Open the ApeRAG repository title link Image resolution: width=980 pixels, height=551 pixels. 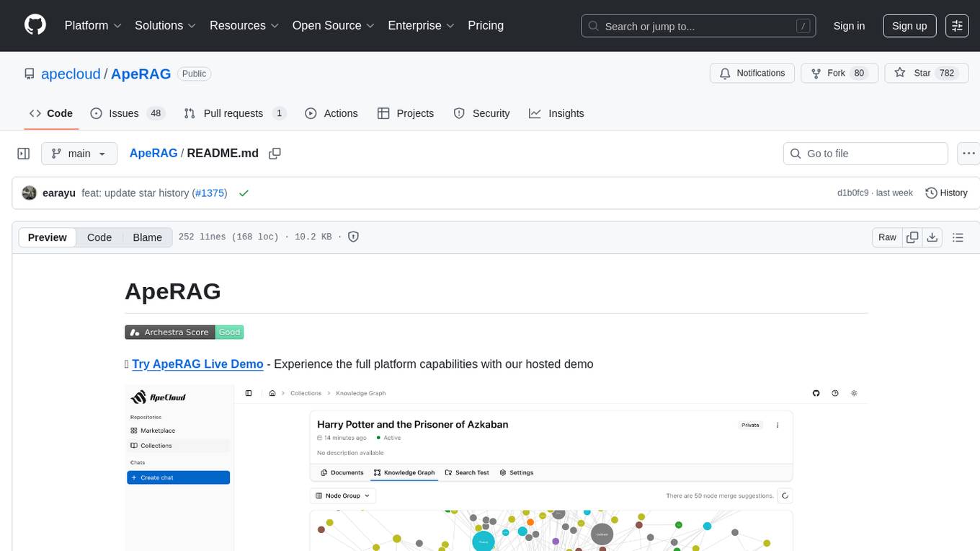[141, 74]
